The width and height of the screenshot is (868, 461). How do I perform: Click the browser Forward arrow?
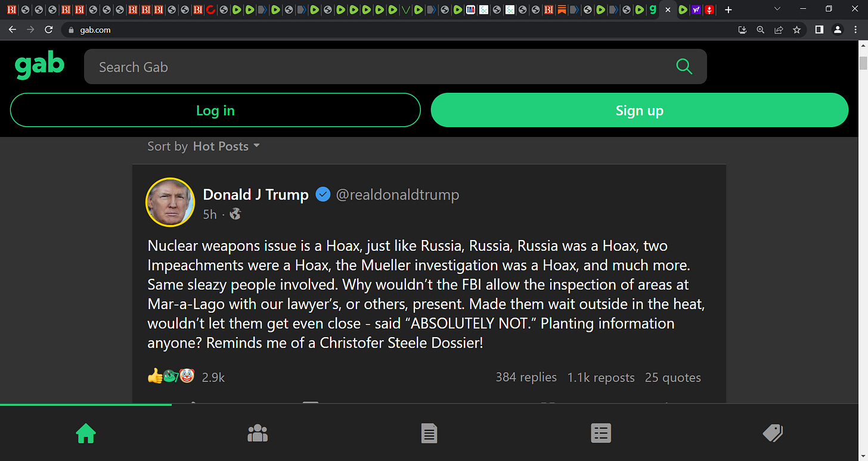(30, 30)
